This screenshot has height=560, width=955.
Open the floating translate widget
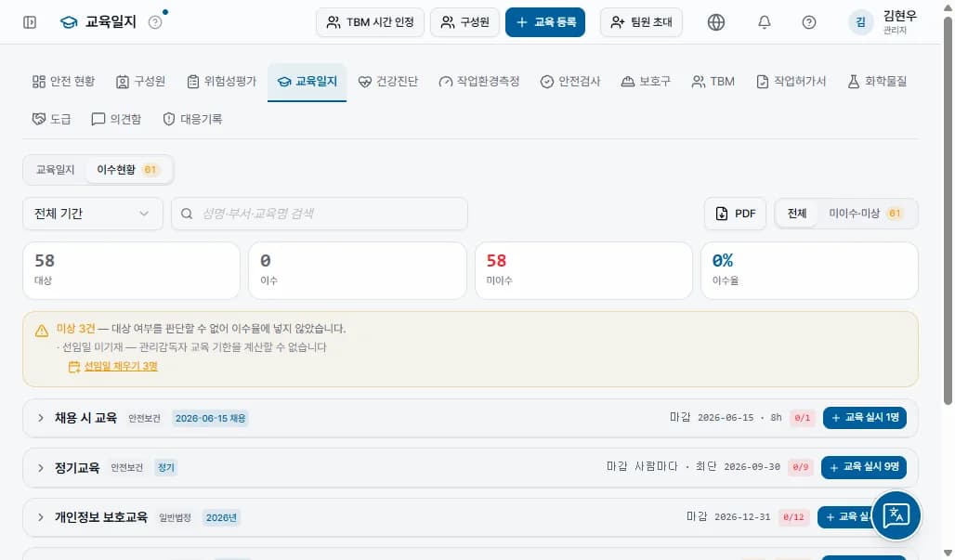[x=896, y=515]
